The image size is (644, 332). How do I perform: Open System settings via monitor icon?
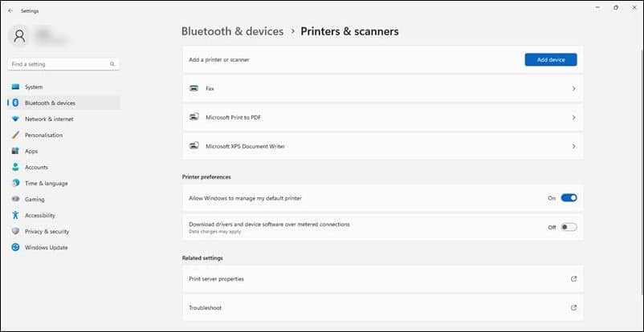(x=15, y=87)
